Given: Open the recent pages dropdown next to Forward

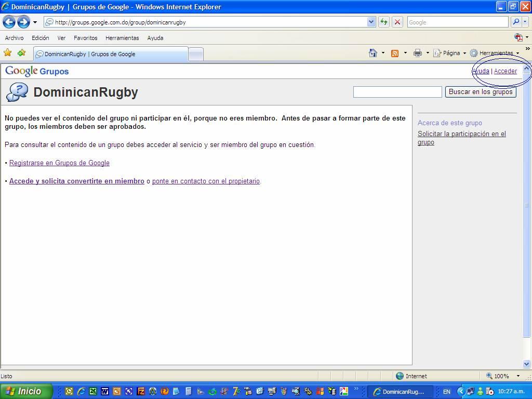Looking at the screenshot, I should pos(35,22).
